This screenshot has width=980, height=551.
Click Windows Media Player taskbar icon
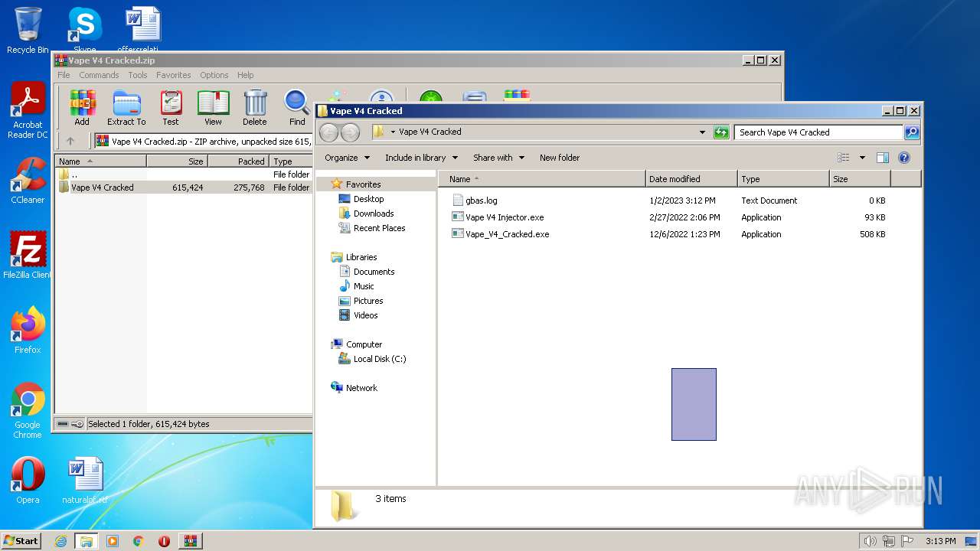click(x=113, y=541)
